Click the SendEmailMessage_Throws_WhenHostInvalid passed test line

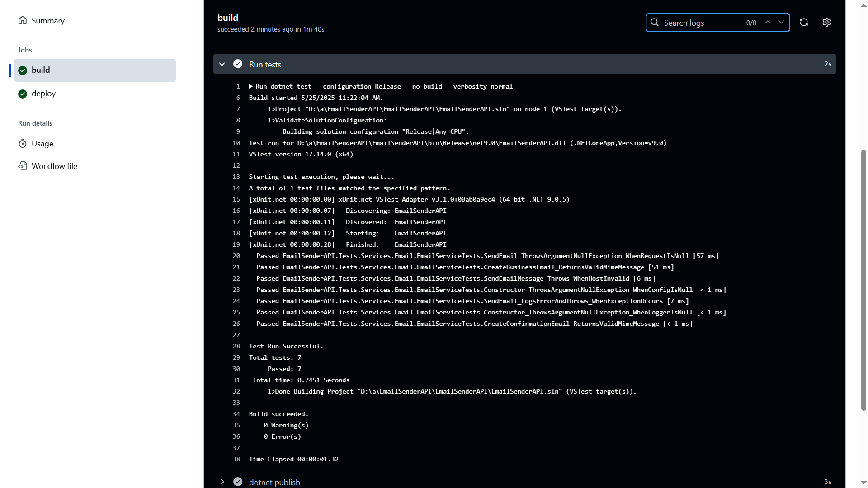point(456,278)
